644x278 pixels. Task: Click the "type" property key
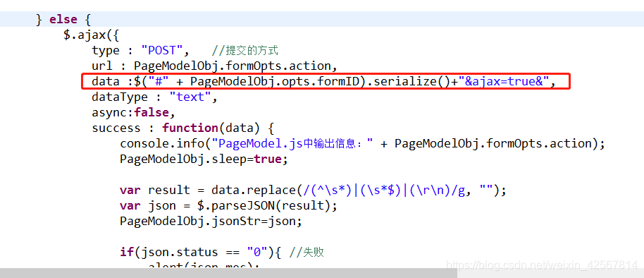click(106, 51)
